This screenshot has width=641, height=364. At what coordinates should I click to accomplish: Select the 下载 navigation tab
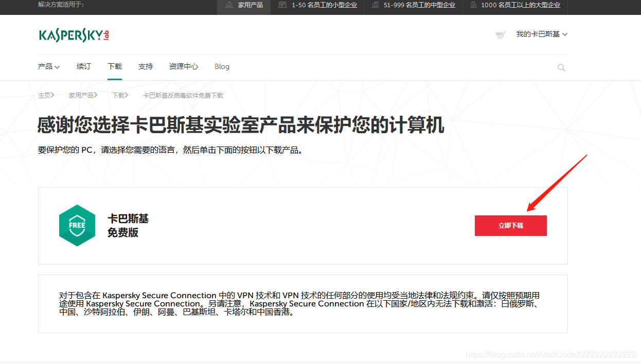tap(115, 66)
